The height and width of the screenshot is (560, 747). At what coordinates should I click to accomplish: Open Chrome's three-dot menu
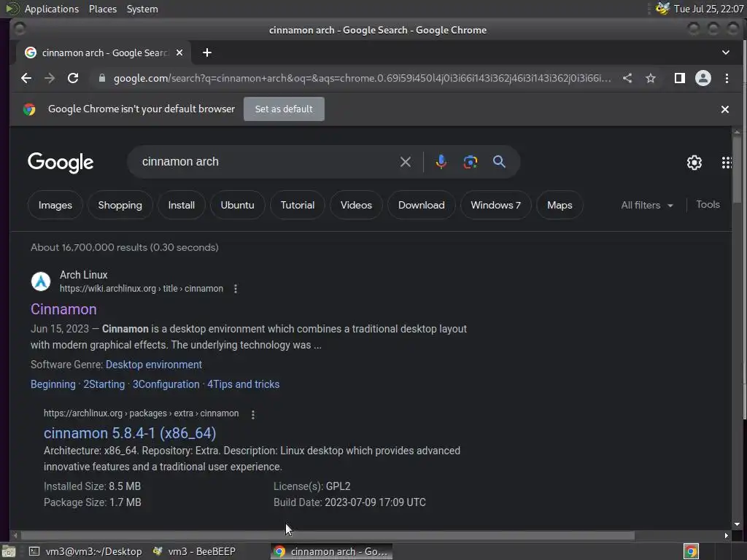coord(727,78)
